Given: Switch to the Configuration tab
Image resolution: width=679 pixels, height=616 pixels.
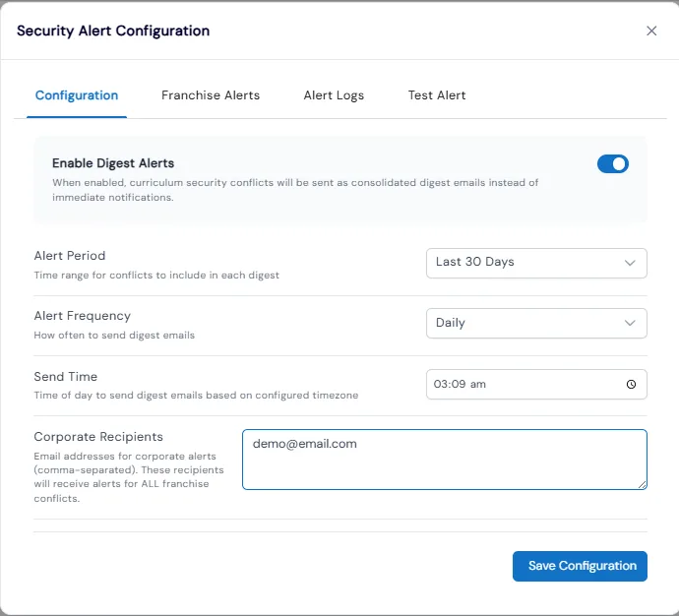Looking at the screenshot, I should [77, 95].
